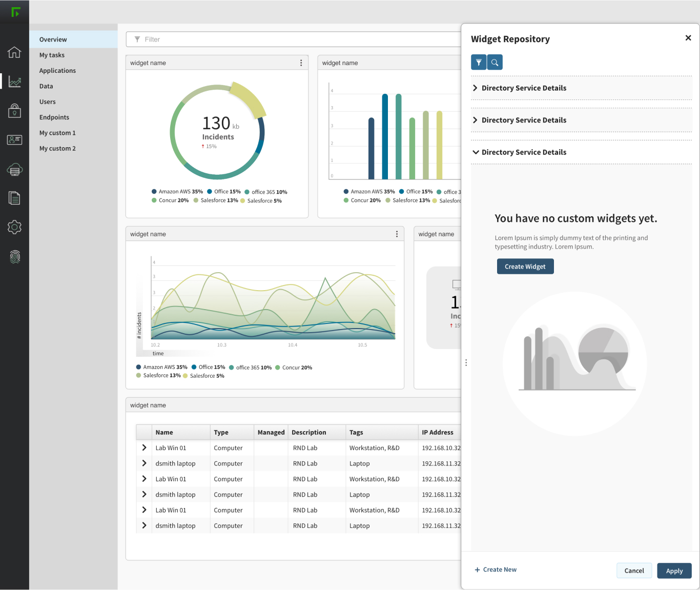Click the green logo icon in sidebar
700x590 pixels.
[15, 12]
